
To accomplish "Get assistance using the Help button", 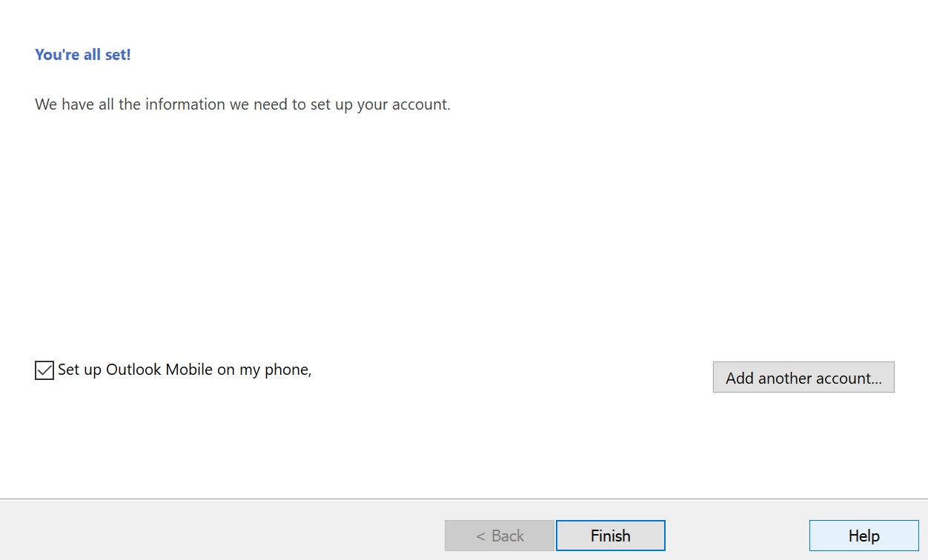I will click(x=864, y=536).
